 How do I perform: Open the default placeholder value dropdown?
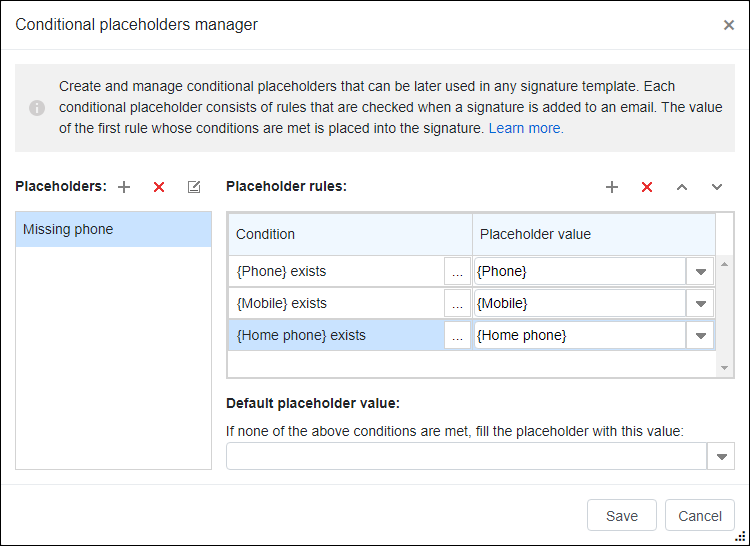click(721, 457)
